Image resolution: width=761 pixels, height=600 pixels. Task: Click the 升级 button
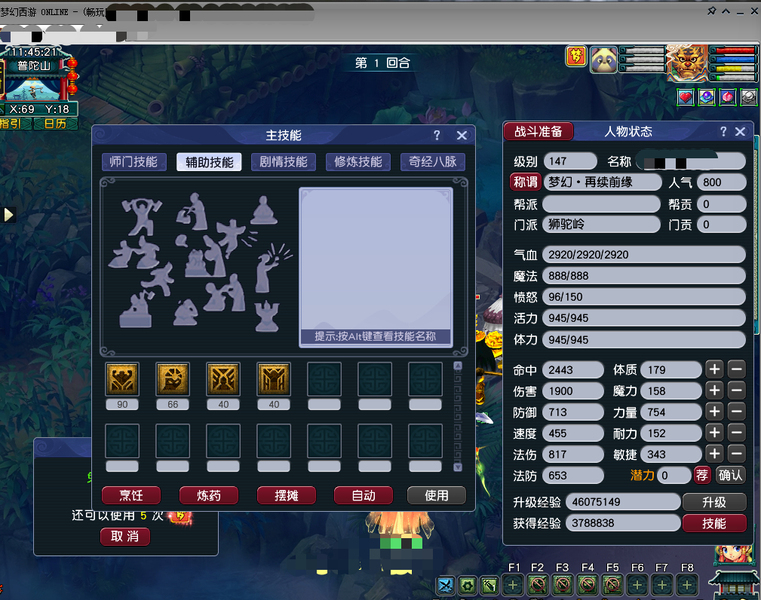[714, 502]
